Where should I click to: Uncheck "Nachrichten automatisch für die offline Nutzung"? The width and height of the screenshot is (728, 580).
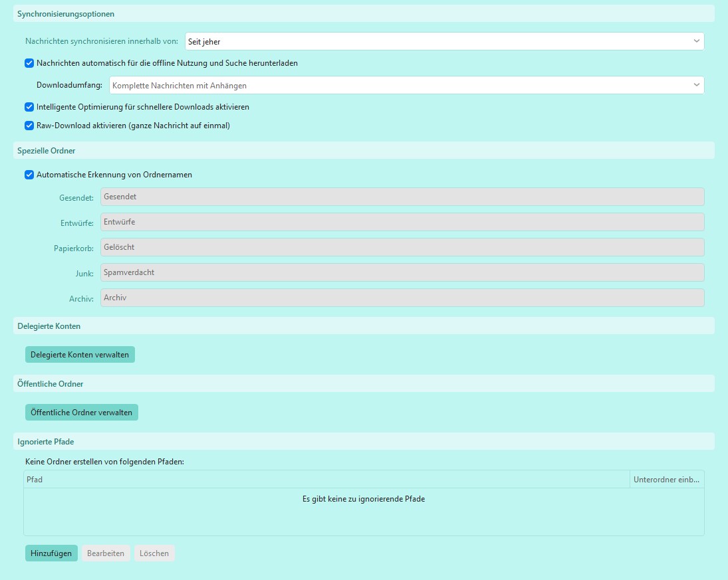[x=29, y=62]
